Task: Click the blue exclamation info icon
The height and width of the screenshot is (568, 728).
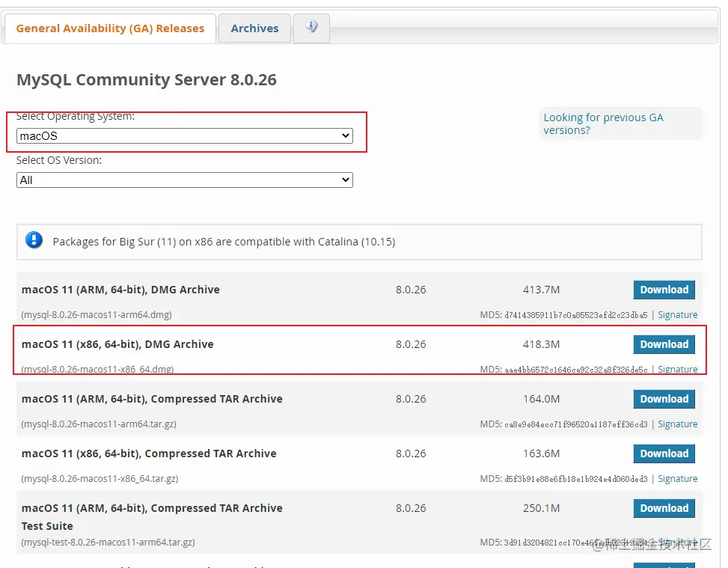Action: click(34, 240)
